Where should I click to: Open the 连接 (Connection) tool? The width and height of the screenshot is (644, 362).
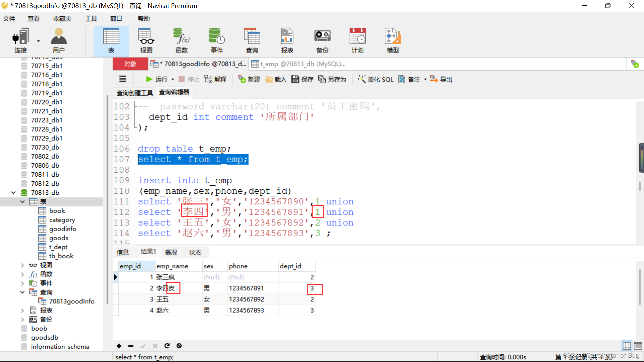pos(20,41)
